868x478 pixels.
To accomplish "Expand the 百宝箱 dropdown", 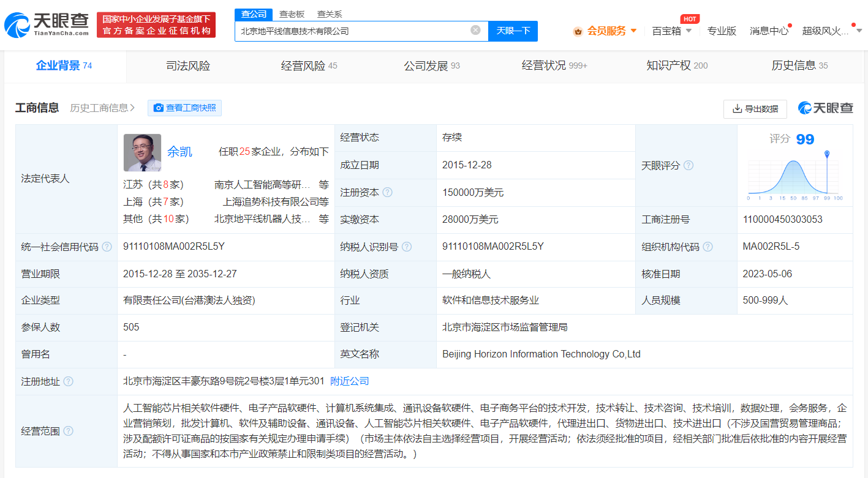I will (x=689, y=31).
